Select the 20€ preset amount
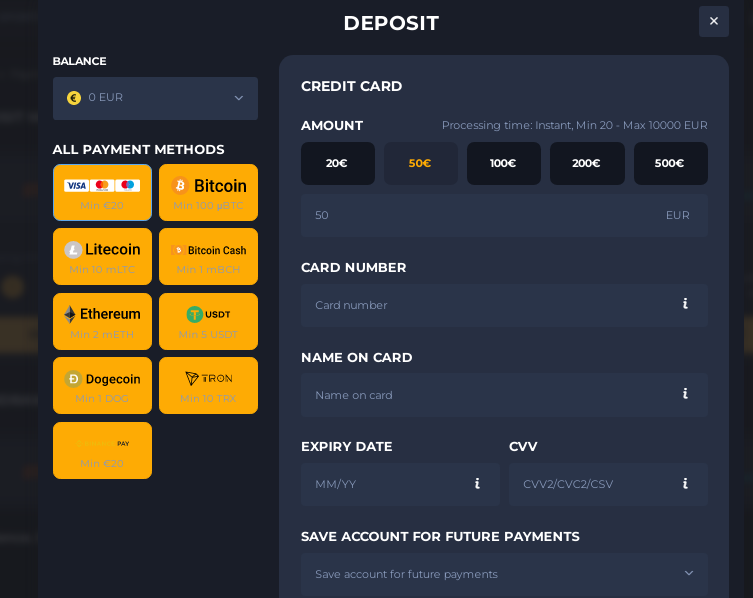The height and width of the screenshot is (598, 753). tap(337, 163)
